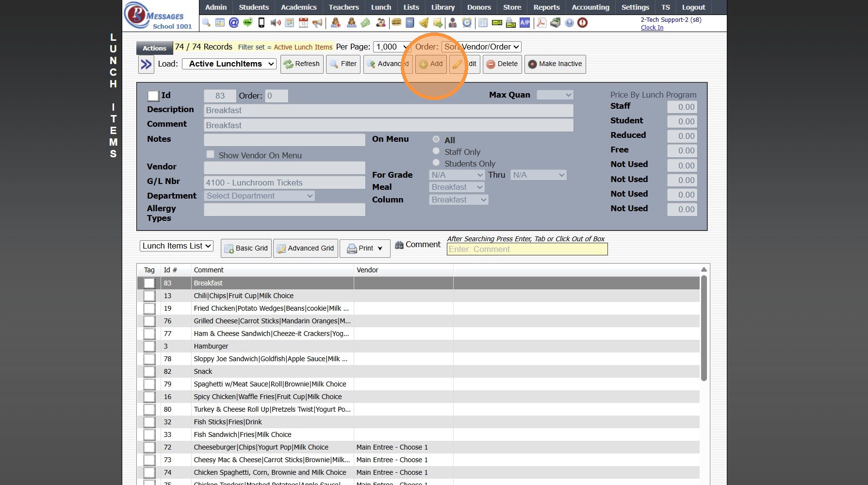
Task: Follow the Clock In link
Action: coord(652,28)
